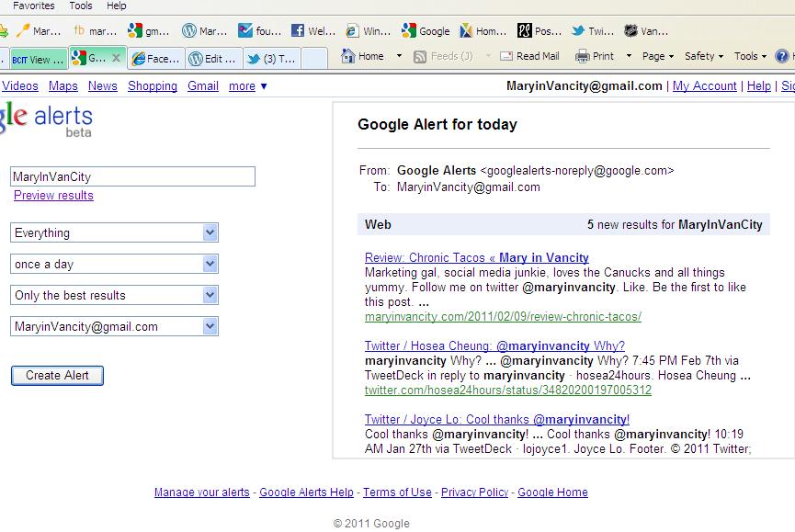795x532 pixels.
Task: Expand the Everything result type dropdown
Action: pos(210,233)
